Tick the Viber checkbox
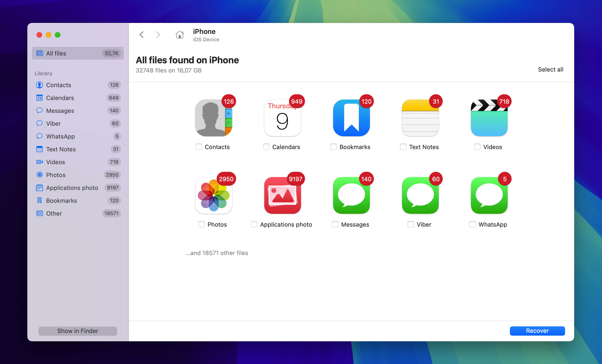Image resolution: width=602 pixels, height=364 pixels. (411, 224)
